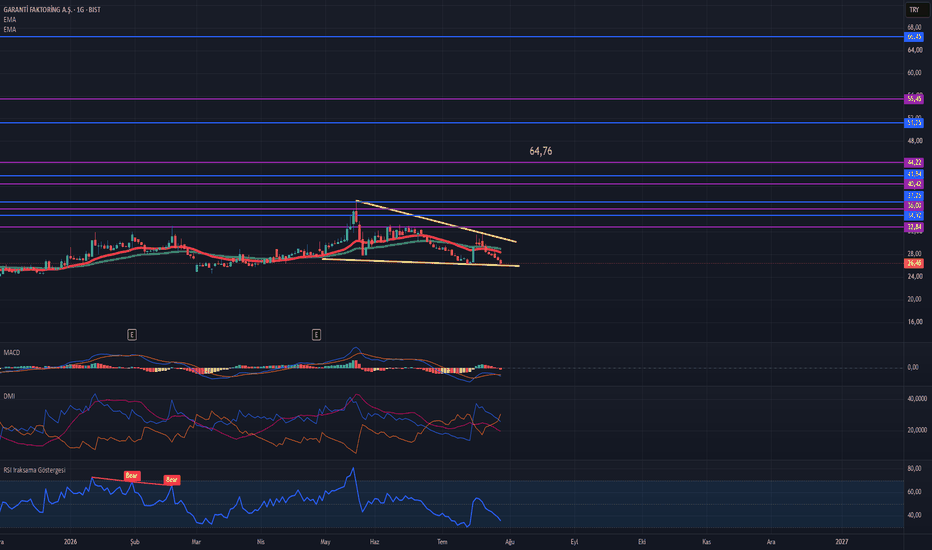Screen dimensions: 932x550
Task: Open the first earnings E marker near Şub
Action: (x=132, y=335)
